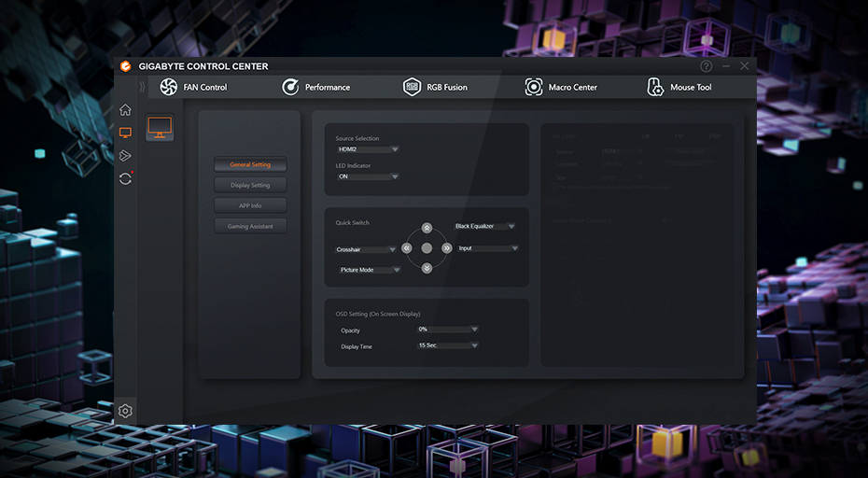Click the help question mark icon
This screenshot has width=868, height=478.
pyautogui.click(x=706, y=66)
